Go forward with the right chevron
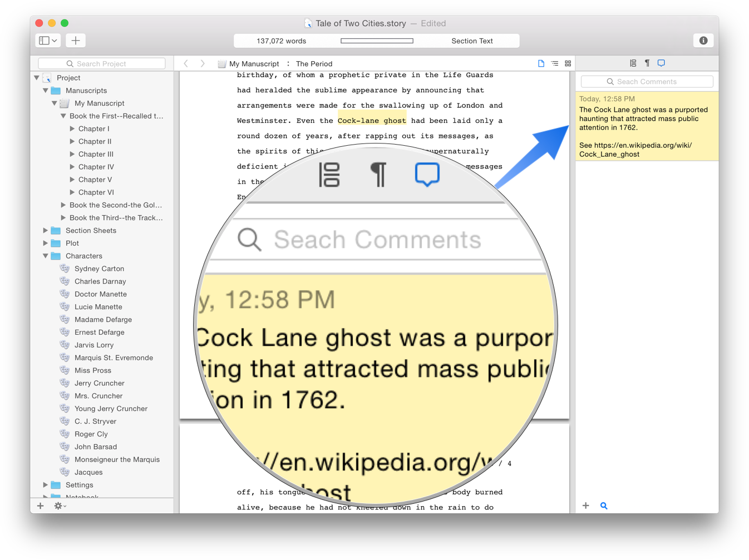 pos(203,63)
